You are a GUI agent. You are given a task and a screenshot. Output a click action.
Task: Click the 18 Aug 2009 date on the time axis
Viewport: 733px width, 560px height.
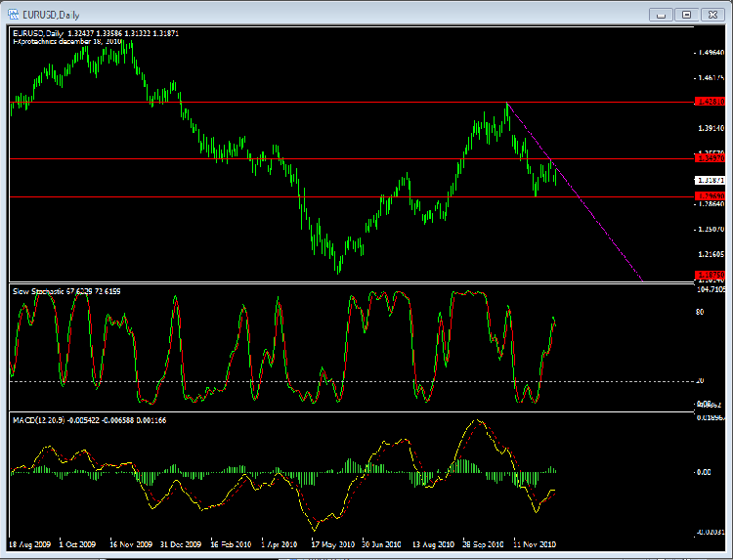pyautogui.click(x=28, y=542)
